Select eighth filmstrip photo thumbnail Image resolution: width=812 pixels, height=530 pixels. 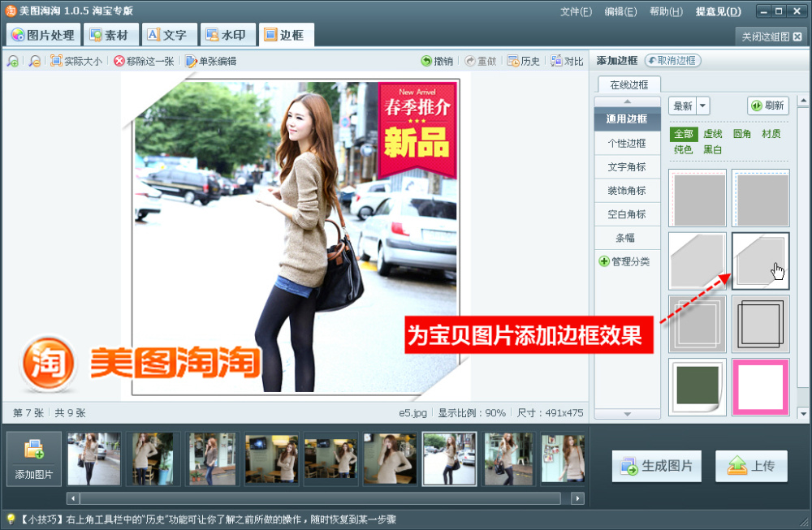(x=508, y=459)
